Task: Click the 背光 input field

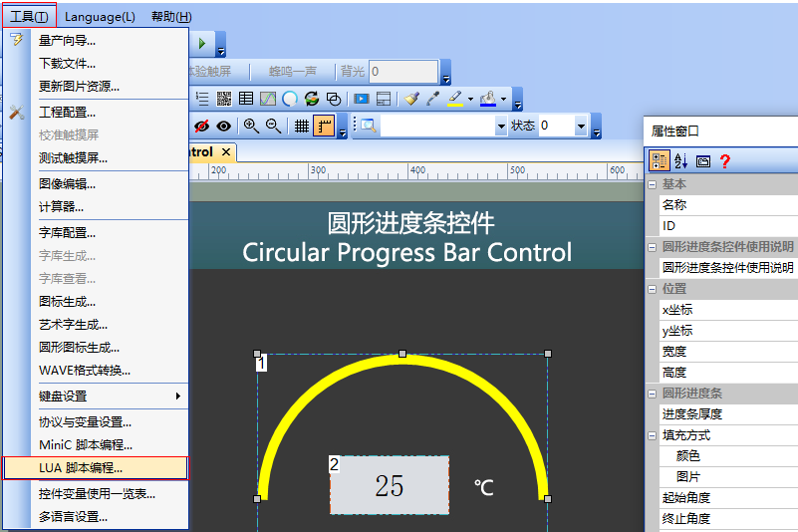Action: click(x=403, y=72)
